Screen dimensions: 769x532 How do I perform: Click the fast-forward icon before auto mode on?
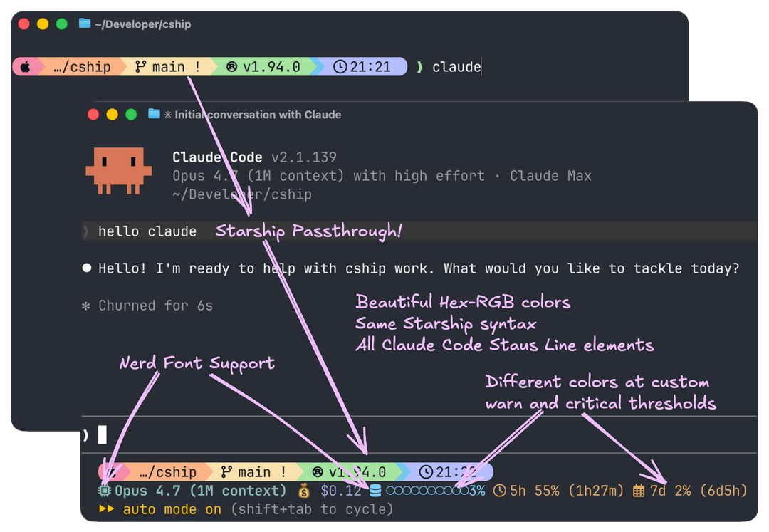point(106,509)
